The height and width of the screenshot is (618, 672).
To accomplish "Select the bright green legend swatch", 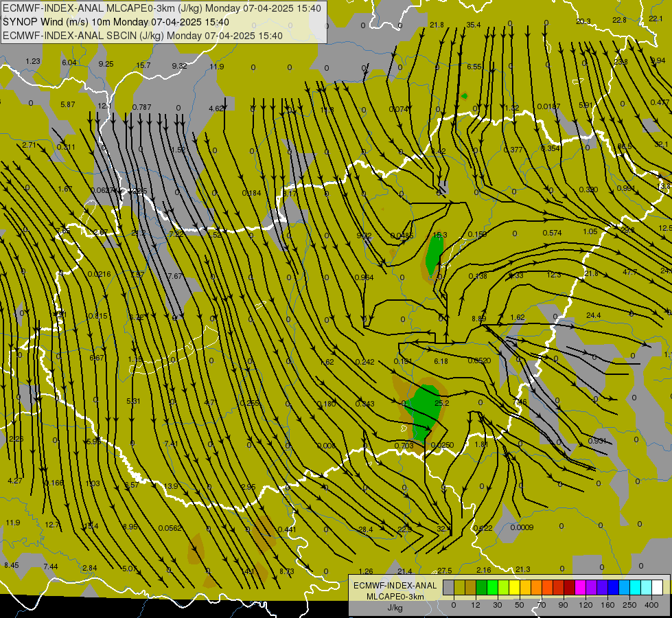I will tap(492, 587).
